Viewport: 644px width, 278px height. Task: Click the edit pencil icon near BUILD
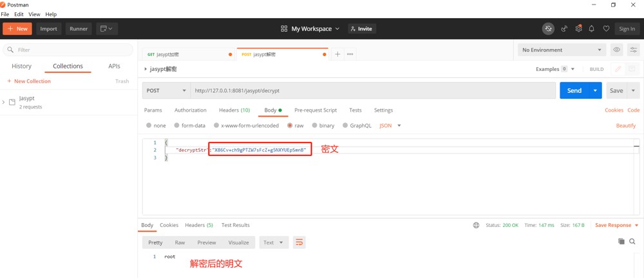pos(618,69)
